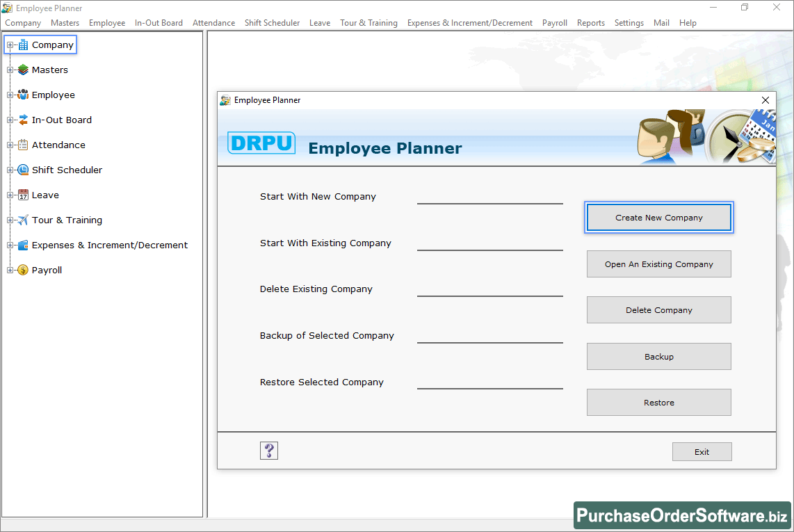Open the Attendance menu

point(213,23)
